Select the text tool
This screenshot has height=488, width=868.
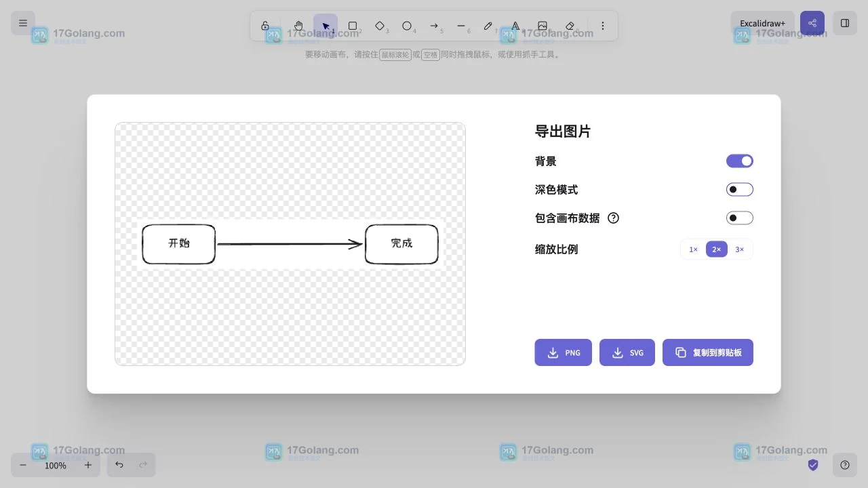(x=515, y=26)
